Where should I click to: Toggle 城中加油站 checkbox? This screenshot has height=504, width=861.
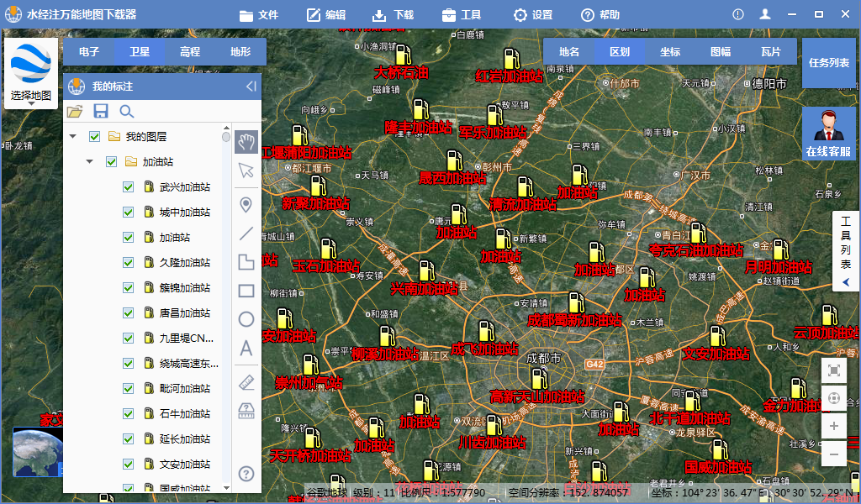coord(128,213)
